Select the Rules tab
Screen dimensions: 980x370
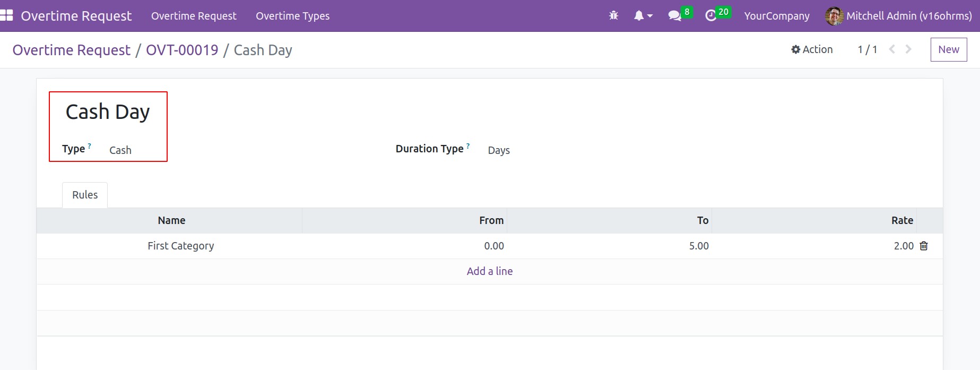click(x=85, y=195)
